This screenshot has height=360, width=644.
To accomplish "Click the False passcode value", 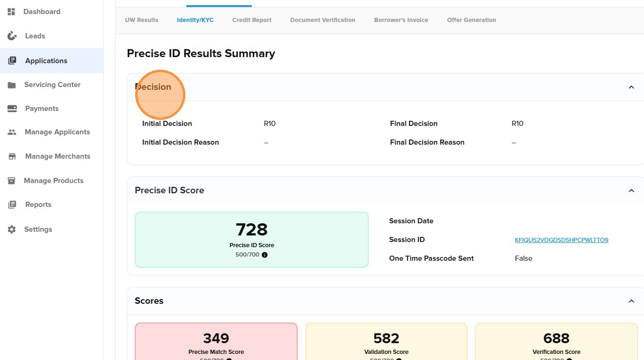I will (524, 258).
